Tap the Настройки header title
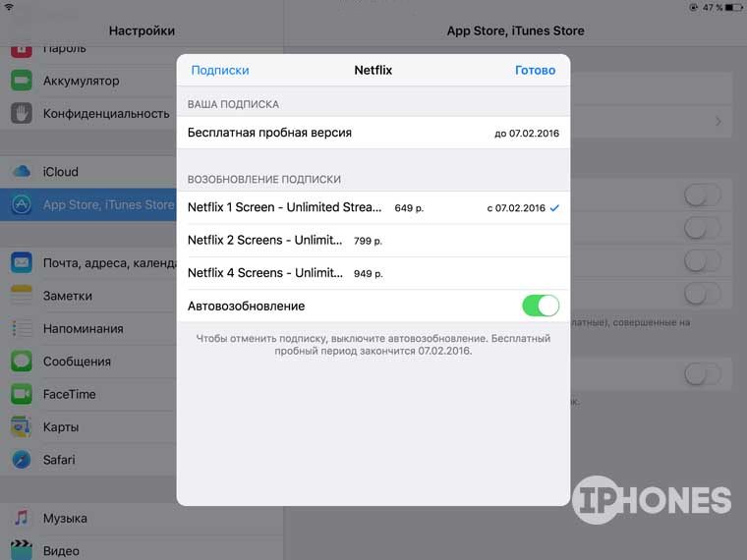The width and height of the screenshot is (747, 560). 142,30
